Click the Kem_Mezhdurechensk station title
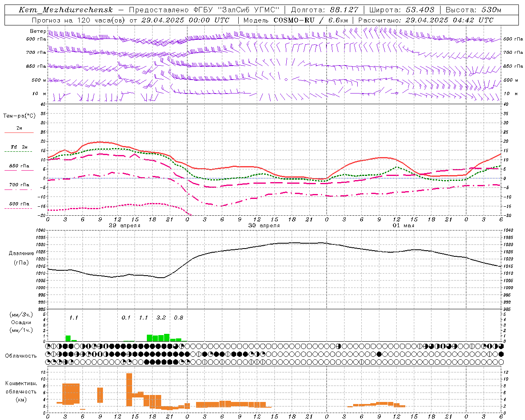525x420 pixels. coord(66,10)
